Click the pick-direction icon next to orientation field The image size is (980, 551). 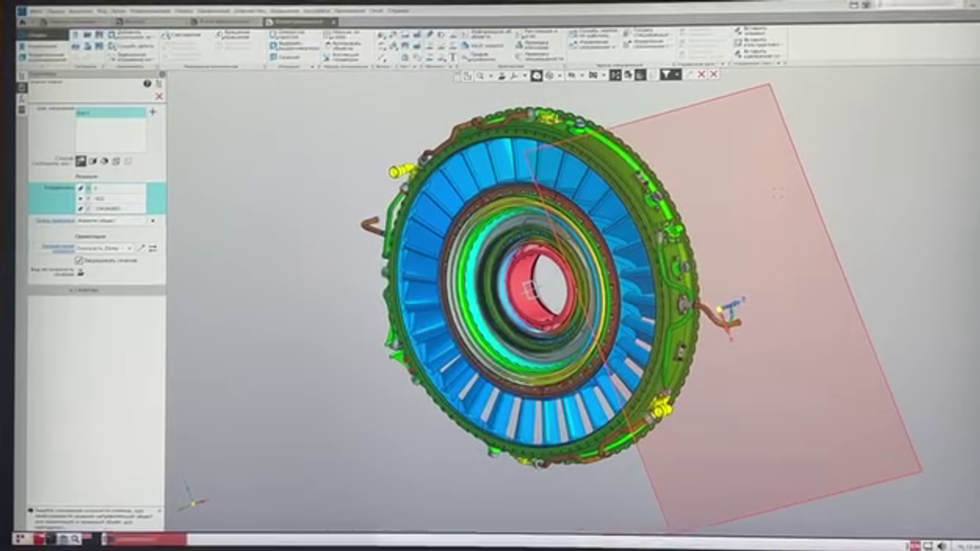141,248
